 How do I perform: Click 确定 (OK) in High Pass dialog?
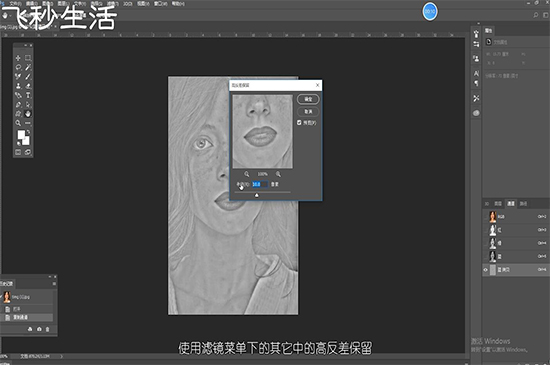308,99
